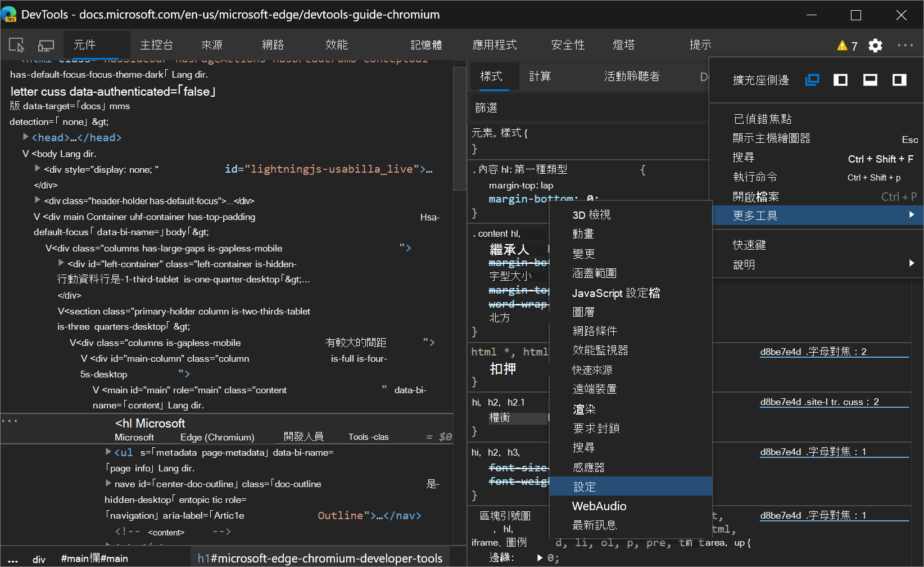
Task: Dock DevTools to the right side
Action: [899, 80]
